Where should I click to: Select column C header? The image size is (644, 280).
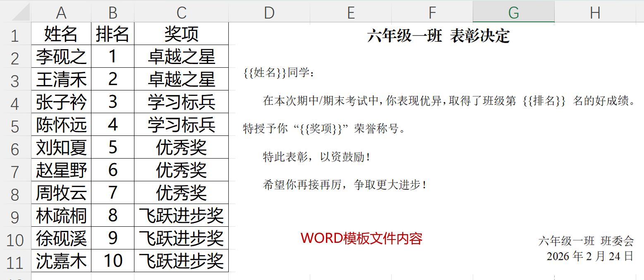tap(181, 13)
